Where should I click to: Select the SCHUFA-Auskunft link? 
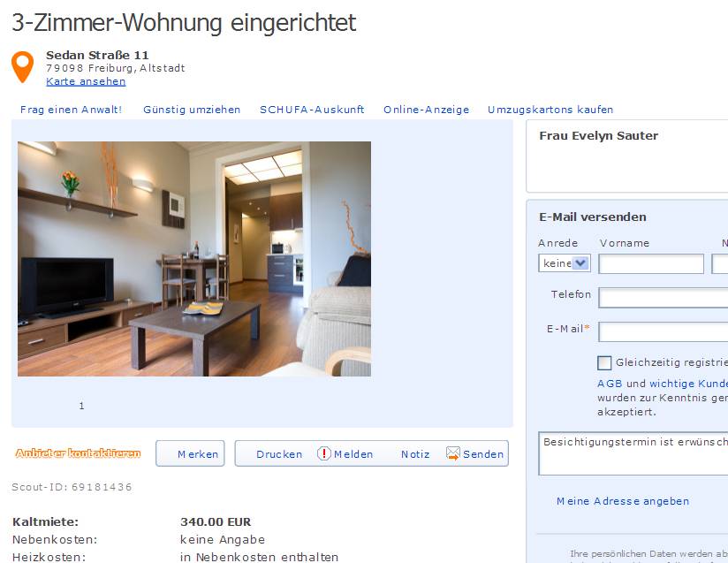coord(312,110)
